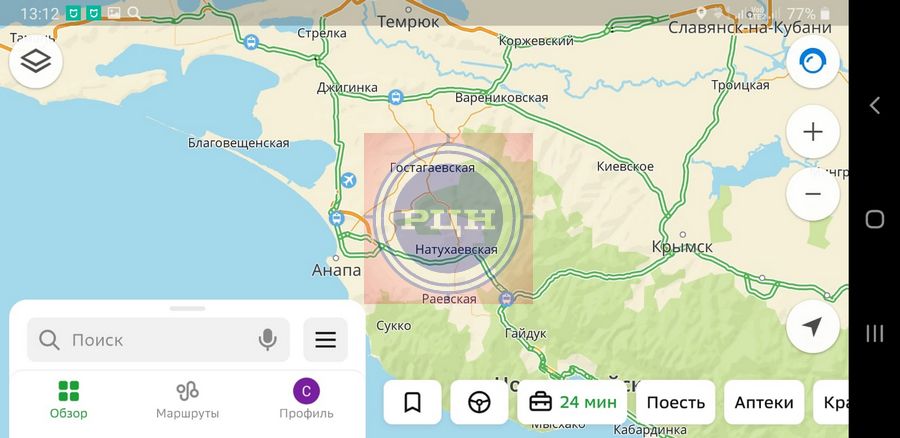Viewport: 900px width, 438px height.
Task: Tap the airport icon near Anapa
Action: tap(348, 180)
